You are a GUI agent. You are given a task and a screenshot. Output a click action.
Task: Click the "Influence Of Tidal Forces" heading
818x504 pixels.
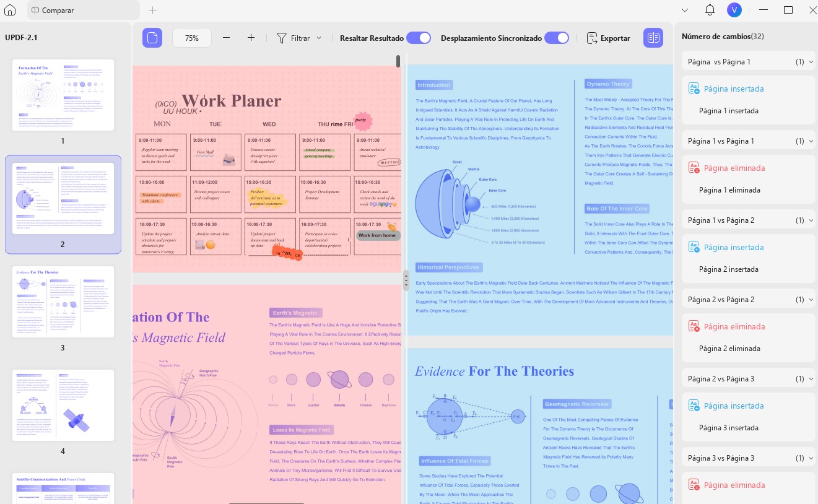(x=455, y=461)
